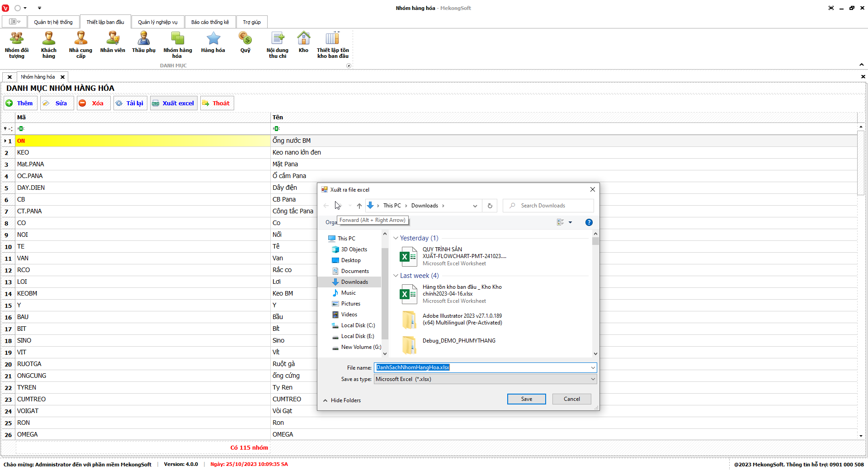868x470 pixels.
Task: Click Cancel in the export dialog
Action: [x=572, y=399]
